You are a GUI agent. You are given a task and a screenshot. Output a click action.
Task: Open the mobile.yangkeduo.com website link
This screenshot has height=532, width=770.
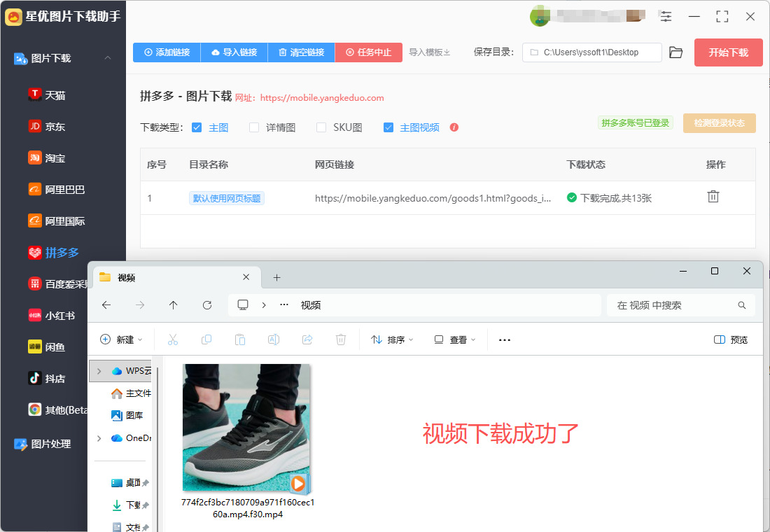pos(322,98)
